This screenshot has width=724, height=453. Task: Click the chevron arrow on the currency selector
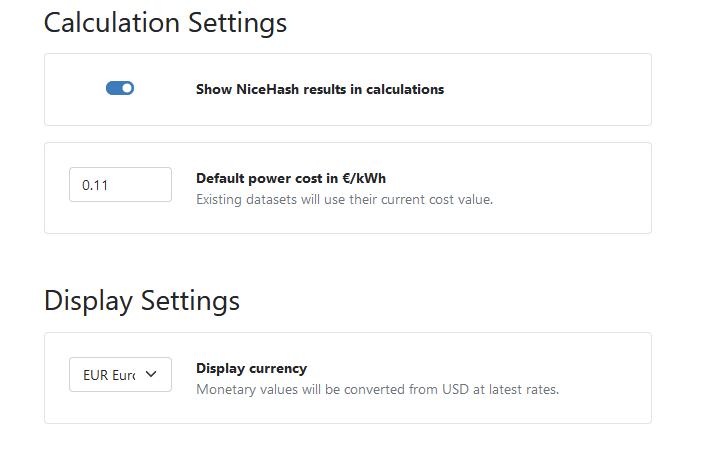(x=151, y=374)
